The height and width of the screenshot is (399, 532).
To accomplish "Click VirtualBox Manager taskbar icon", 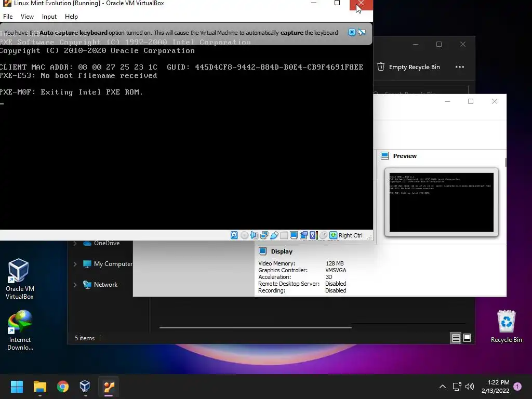I will 85,387.
